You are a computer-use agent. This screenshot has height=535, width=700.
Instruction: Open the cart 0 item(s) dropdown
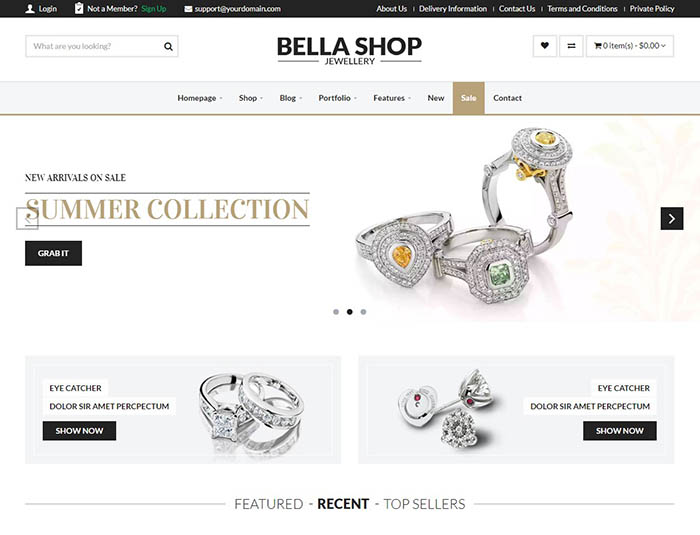click(629, 46)
